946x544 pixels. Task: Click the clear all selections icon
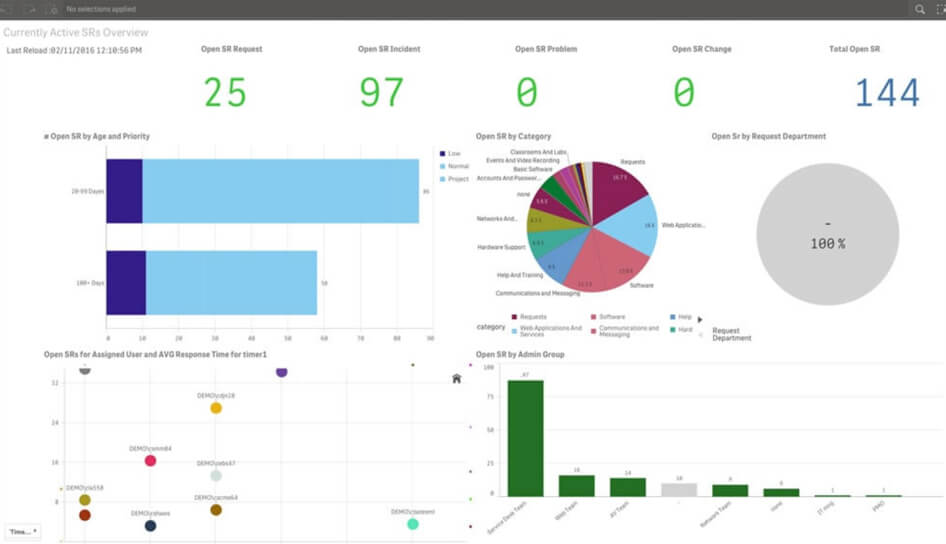pos(53,9)
